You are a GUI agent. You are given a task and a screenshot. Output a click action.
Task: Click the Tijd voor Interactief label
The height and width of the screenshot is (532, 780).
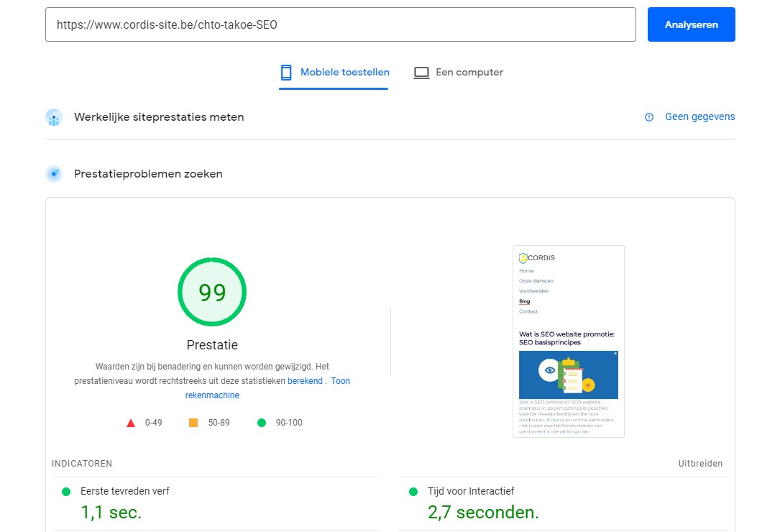point(471,491)
